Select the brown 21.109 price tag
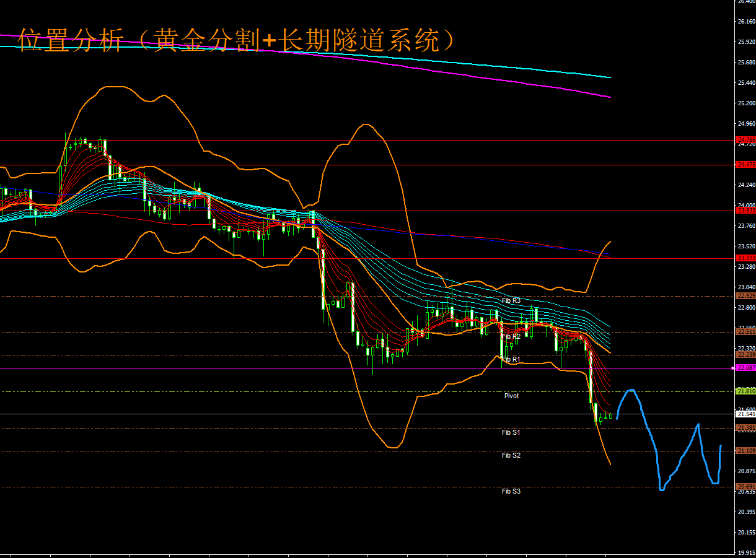 click(x=745, y=451)
